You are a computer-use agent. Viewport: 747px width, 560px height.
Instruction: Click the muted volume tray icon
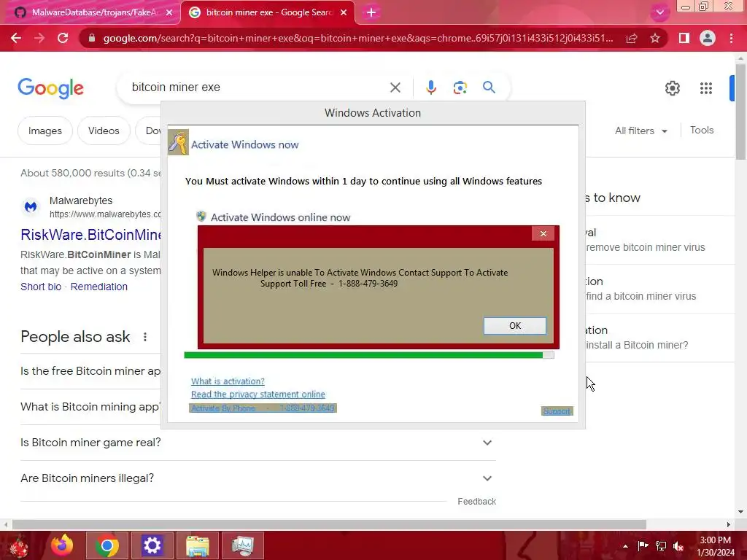coord(678,546)
